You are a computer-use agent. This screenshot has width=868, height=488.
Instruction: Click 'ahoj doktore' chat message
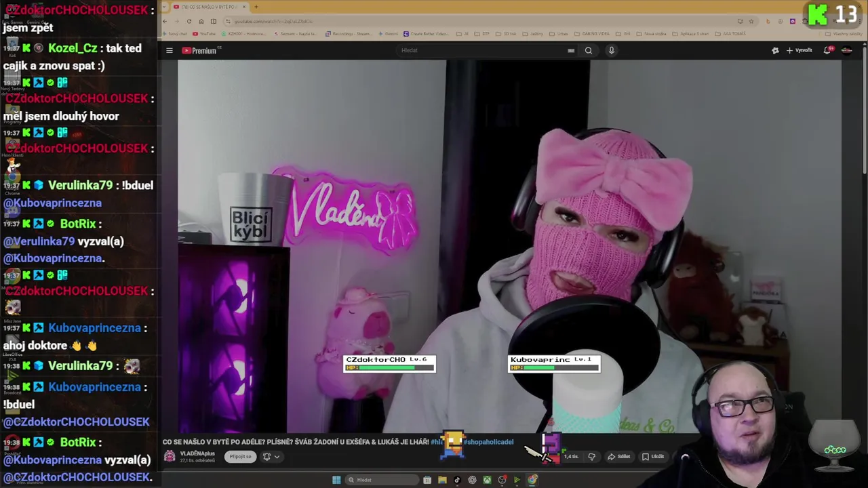51,346
